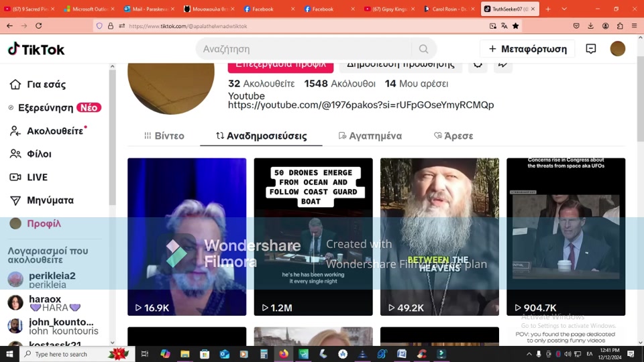Image resolution: width=644 pixels, height=362 pixels.
Task: Open the Άρεσε tab
Action: 453,136
